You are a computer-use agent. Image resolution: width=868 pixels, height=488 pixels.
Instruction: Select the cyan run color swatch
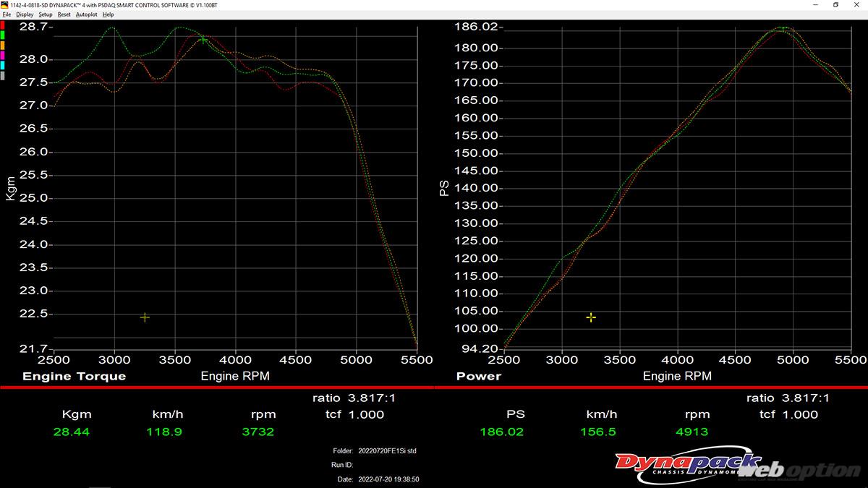tap(3, 65)
